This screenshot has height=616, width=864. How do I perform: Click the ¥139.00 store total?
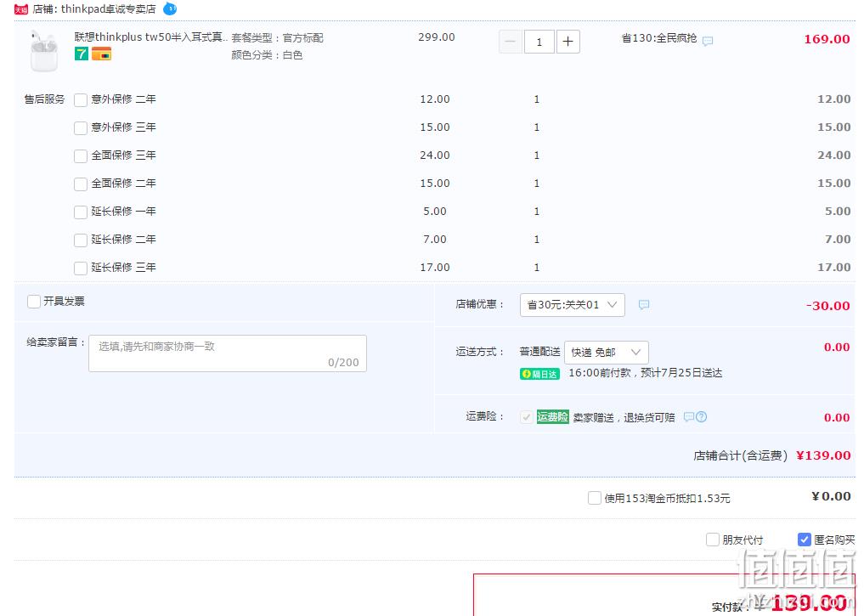823,455
